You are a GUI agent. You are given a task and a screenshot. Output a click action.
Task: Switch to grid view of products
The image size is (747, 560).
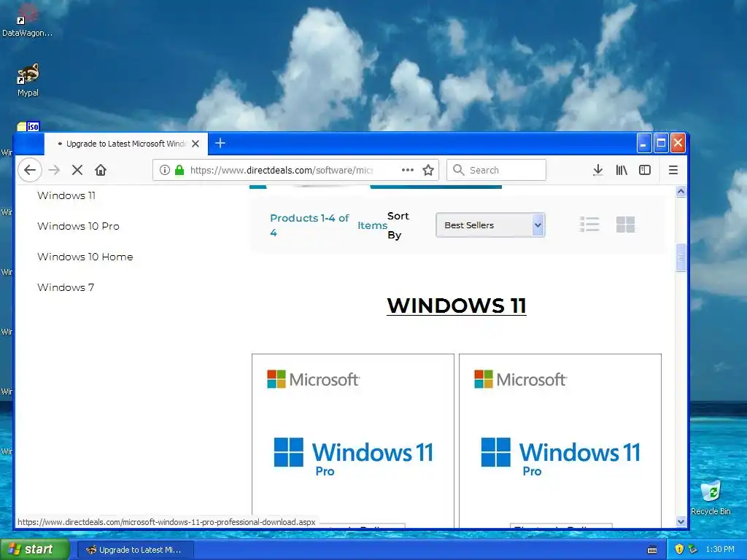tap(625, 225)
